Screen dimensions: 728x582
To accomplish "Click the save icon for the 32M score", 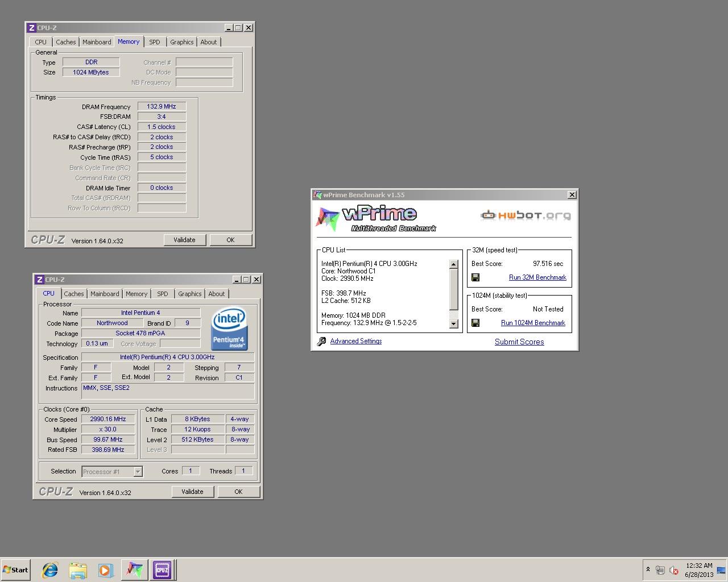I will 475,277.
